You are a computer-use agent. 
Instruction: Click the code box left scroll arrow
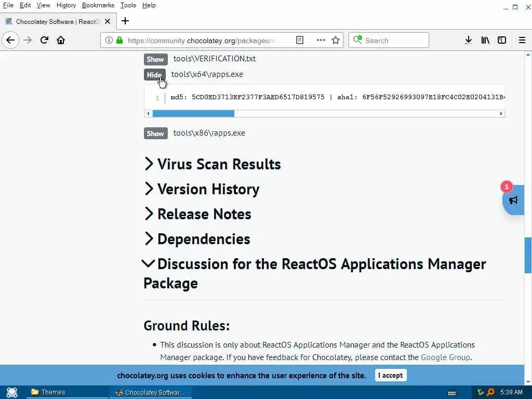click(x=148, y=113)
